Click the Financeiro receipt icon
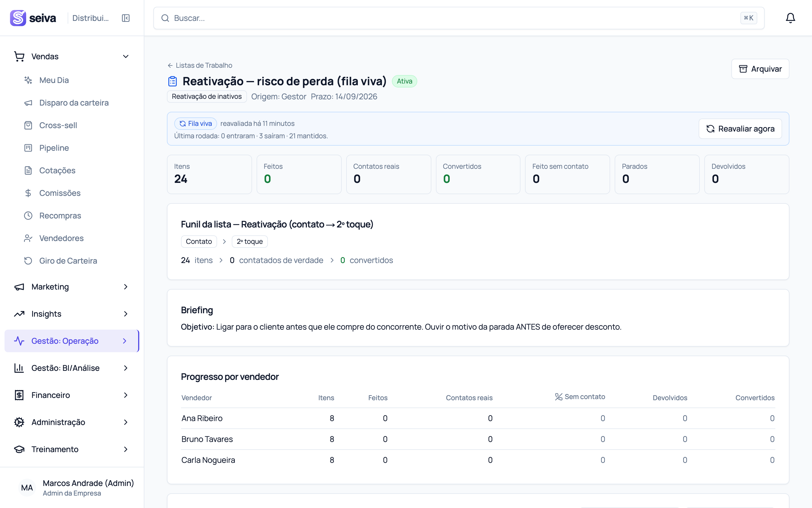 click(x=19, y=395)
